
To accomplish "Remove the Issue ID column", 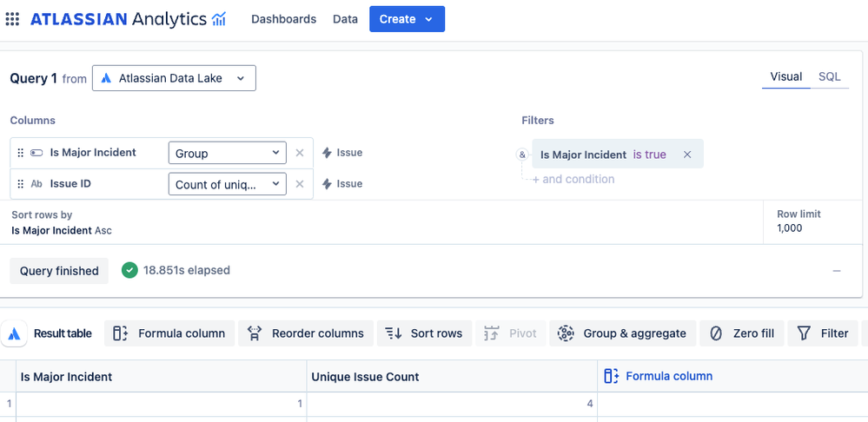I will pos(300,184).
